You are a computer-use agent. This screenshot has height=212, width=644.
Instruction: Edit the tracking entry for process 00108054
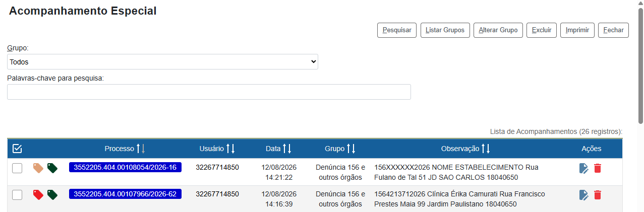(583, 168)
